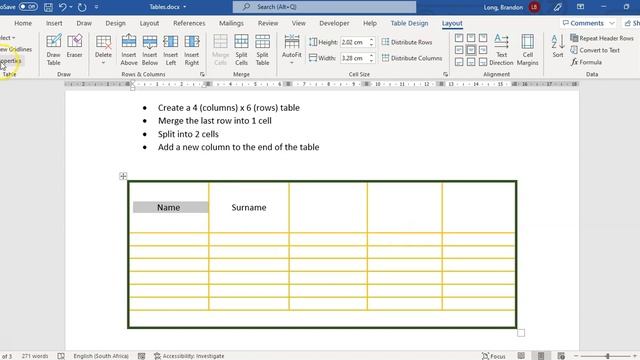Click the Surname table cell
Viewport: 640px width, 360px height.
pyautogui.click(x=249, y=207)
